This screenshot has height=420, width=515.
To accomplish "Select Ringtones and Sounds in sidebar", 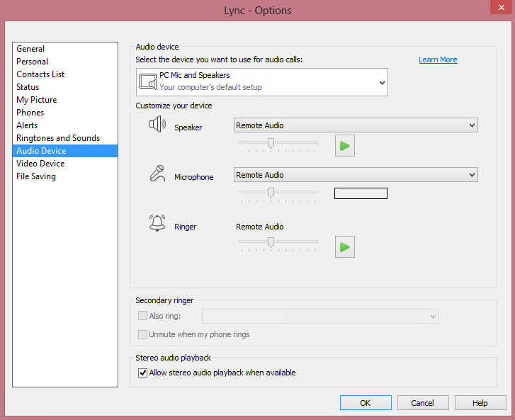I will 58,138.
